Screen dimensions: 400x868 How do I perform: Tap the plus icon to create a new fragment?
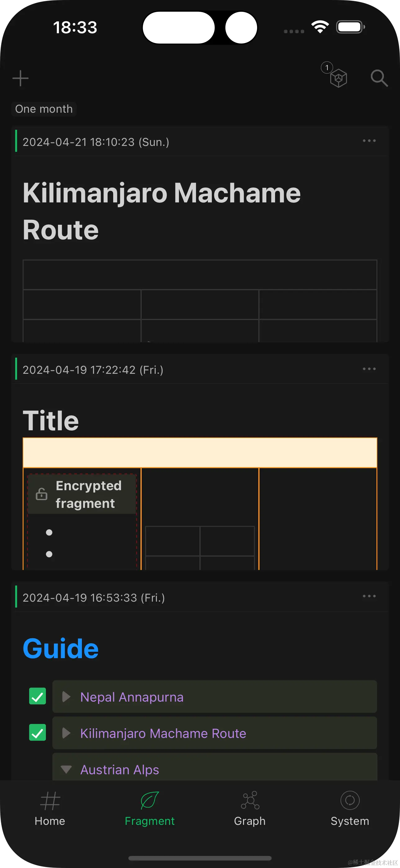pyautogui.click(x=20, y=78)
